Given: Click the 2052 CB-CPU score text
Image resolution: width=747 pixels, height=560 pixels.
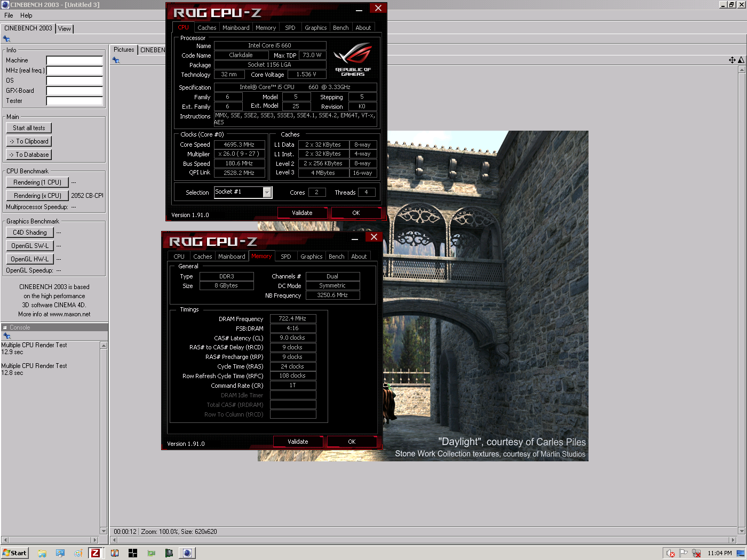Looking at the screenshot, I should point(88,196).
